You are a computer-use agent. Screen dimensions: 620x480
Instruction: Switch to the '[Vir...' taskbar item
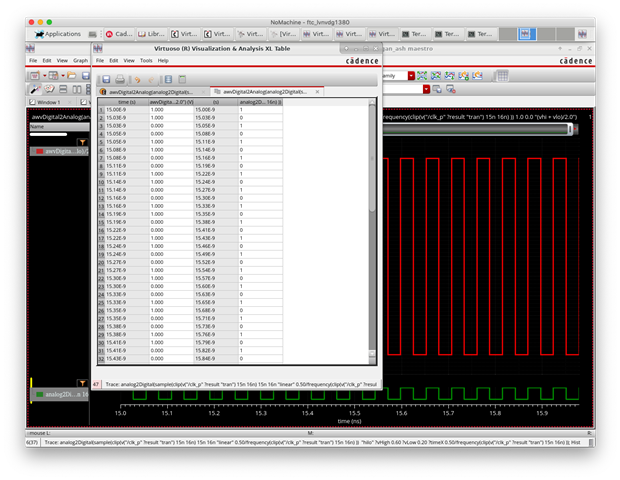(x=283, y=34)
